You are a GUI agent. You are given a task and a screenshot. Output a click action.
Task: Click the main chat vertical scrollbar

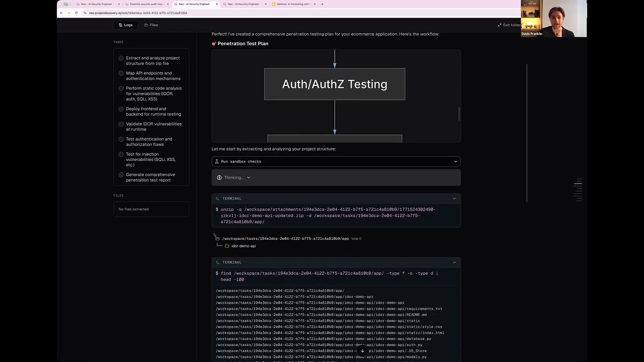pos(527,133)
